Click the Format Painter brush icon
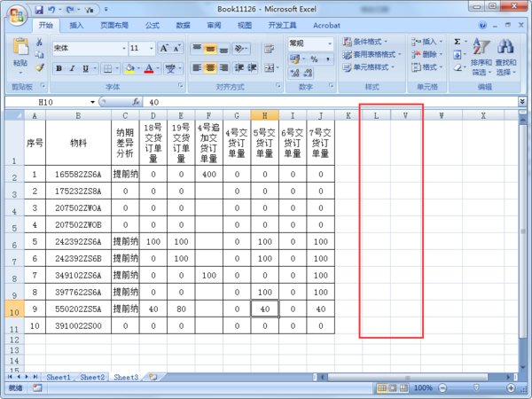This screenshot has width=532, height=399. (x=39, y=67)
